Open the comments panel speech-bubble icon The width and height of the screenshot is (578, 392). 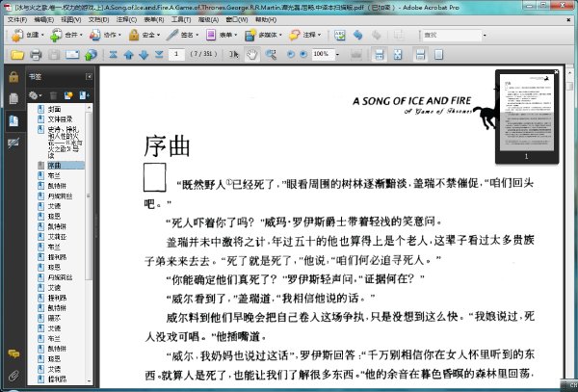13,354
